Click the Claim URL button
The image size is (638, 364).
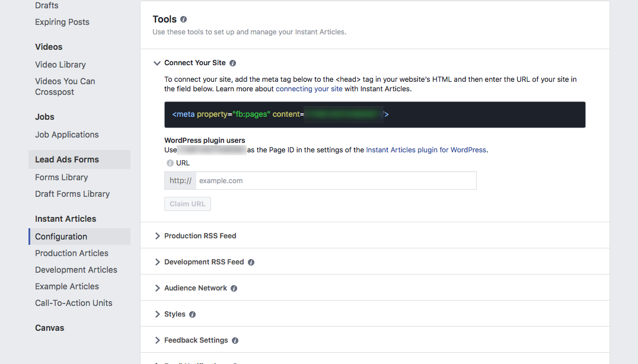(x=187, y=203)
